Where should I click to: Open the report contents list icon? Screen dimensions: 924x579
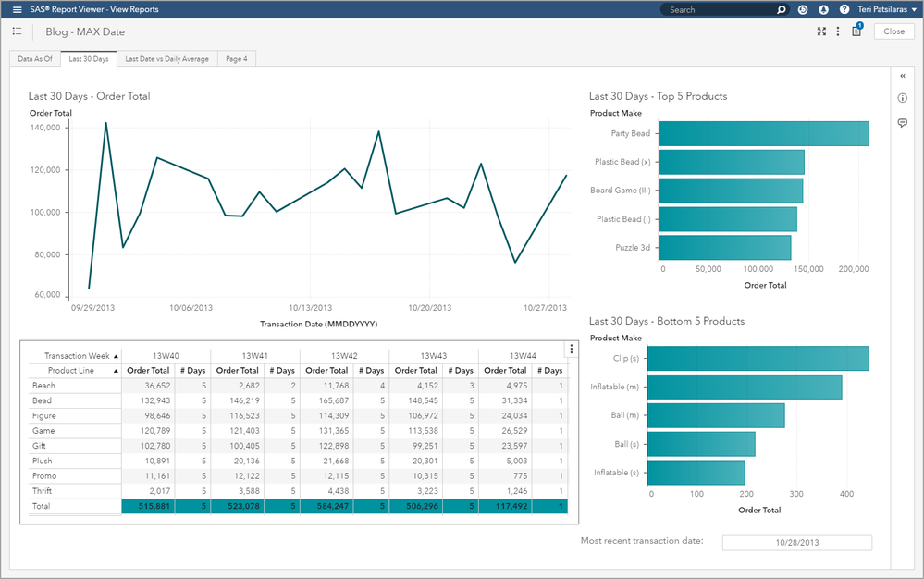pyautogui.click(x=17, y=31)
